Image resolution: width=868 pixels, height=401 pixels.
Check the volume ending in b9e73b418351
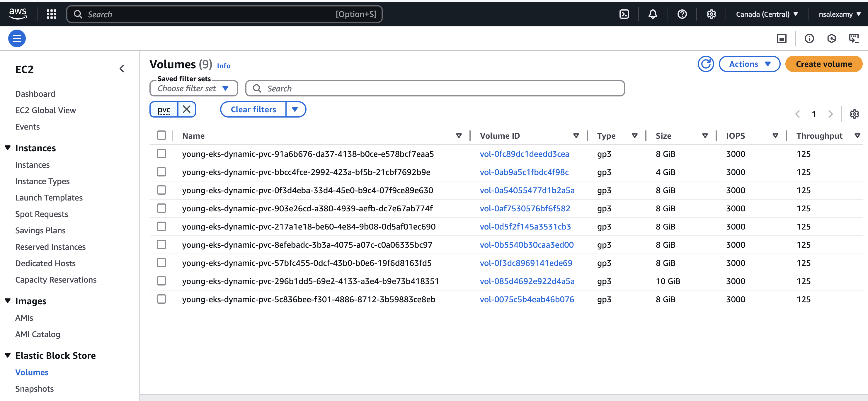coord(161,281)
